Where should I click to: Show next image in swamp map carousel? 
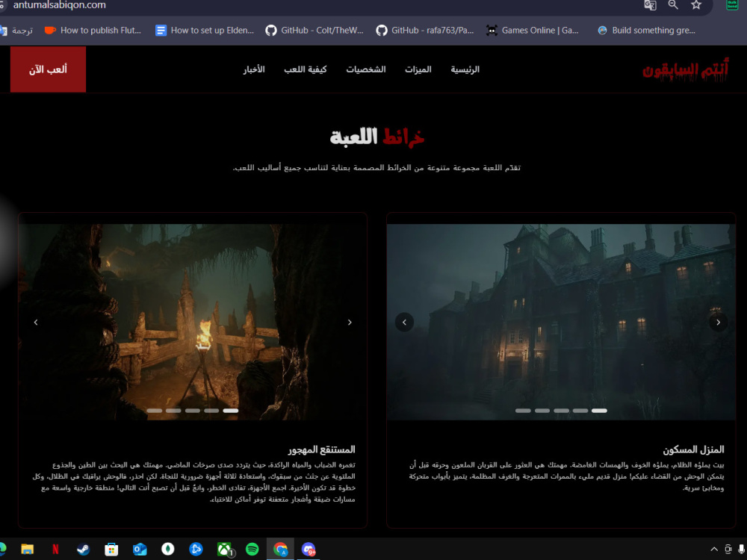tap(350, 323)
